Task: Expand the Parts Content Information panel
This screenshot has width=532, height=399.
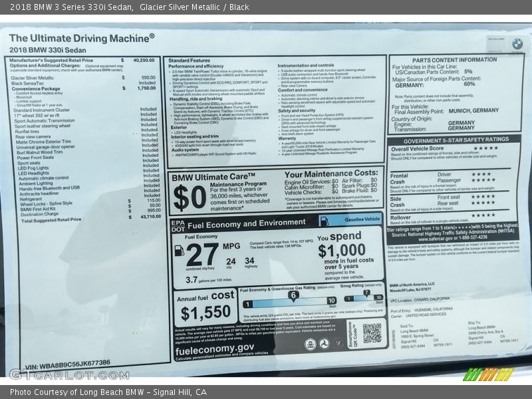Action: (456, 59)
